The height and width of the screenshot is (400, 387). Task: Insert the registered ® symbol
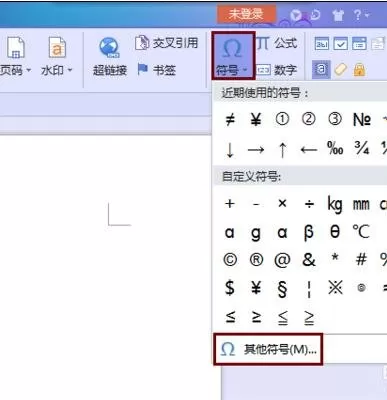pos(256,260)
